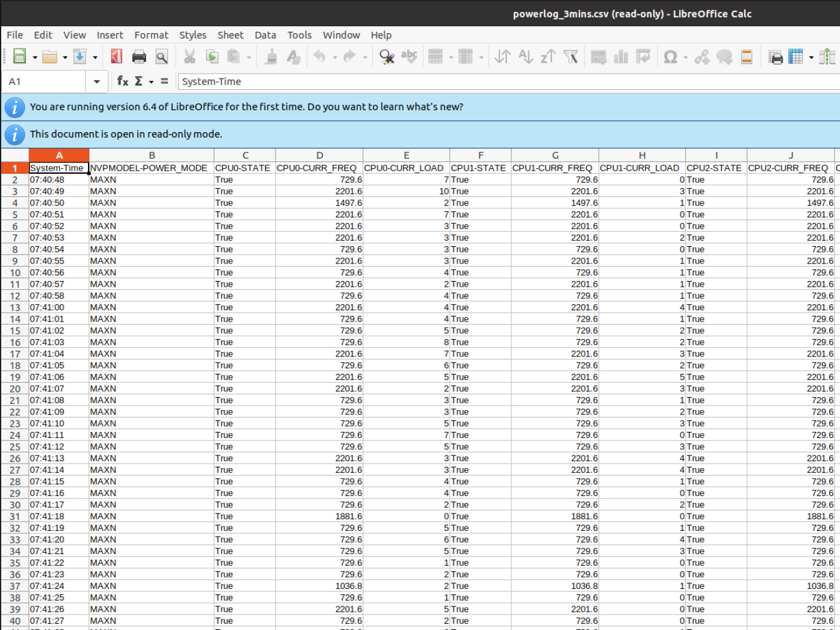Open the Data menu
The image size is (840, 630).
tap(265, 35)
